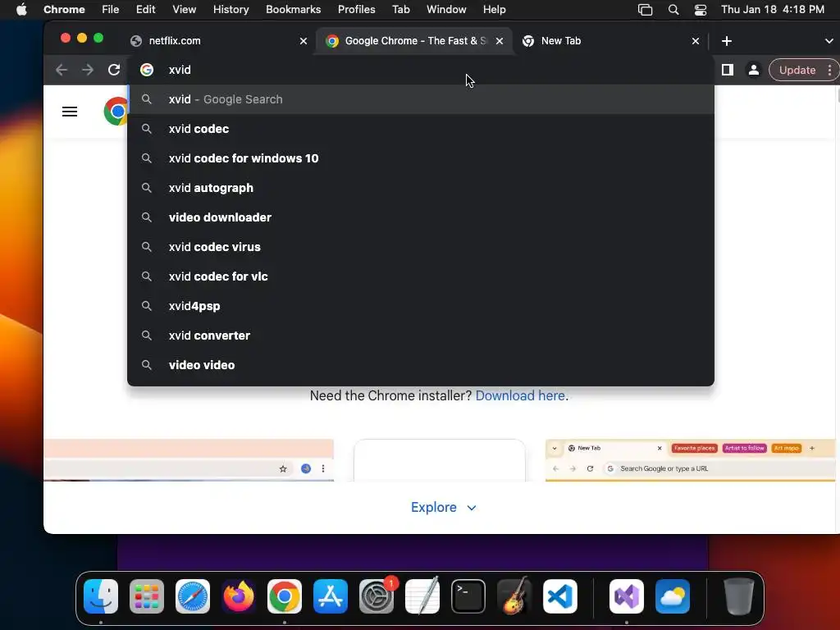Open the side panel icon
The image size is (840, 630).
click(728, 71)
